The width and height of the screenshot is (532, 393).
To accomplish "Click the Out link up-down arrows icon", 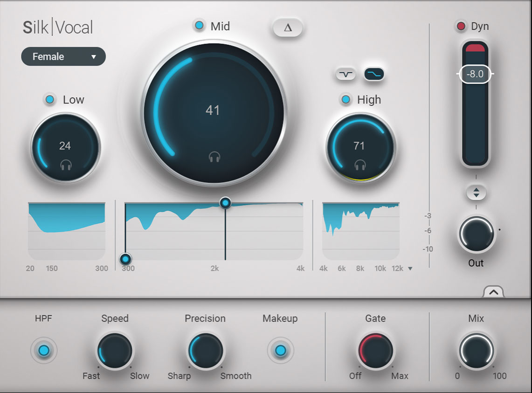I will click(x=476, y=193).
